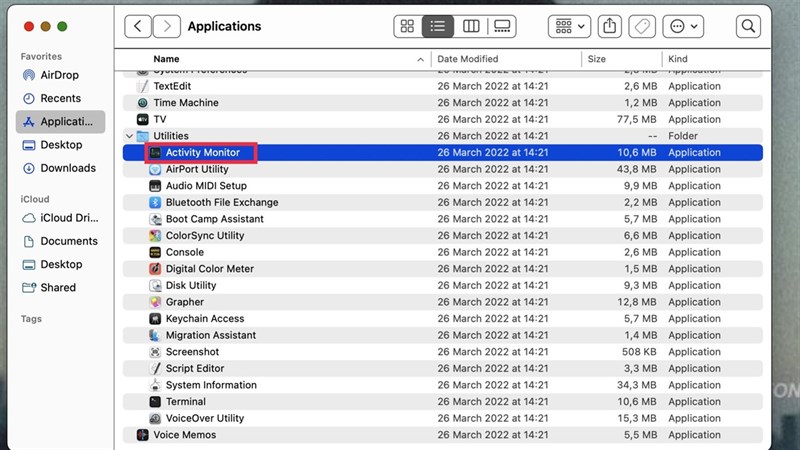
Task: Click the 'Script Editor' file name
Action: click(x=195, y=368)
